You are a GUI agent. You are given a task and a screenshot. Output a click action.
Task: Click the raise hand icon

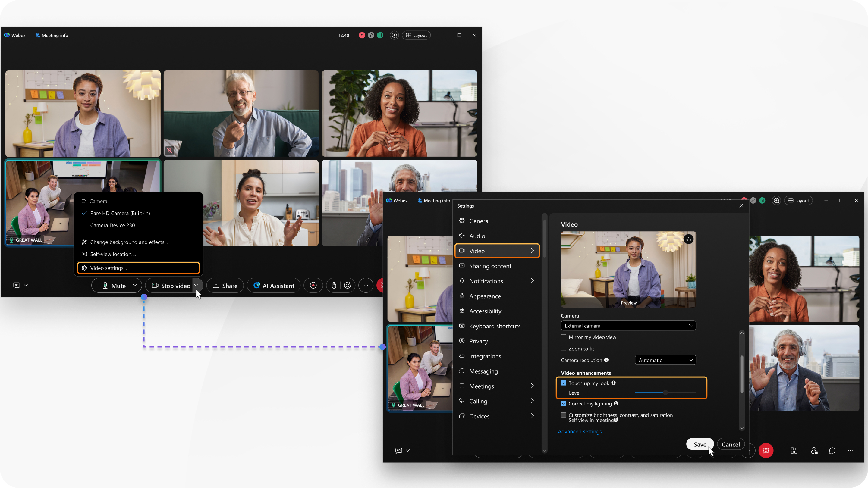tap(334, 286)
